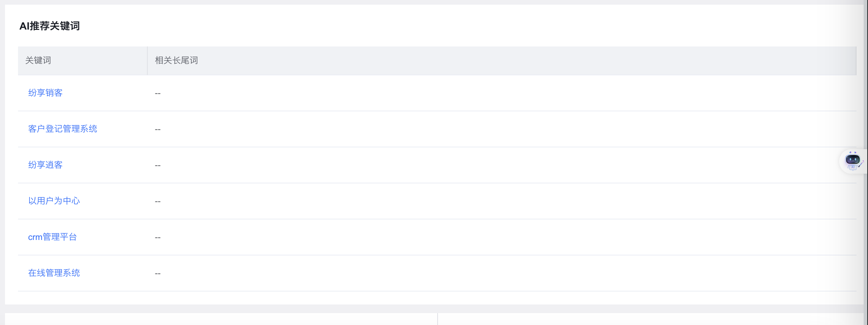Viewport: 868px width, 325px height.
Task: Click the divider between 关键词 and 相关长尾词 headers
Action: [147, 61]
